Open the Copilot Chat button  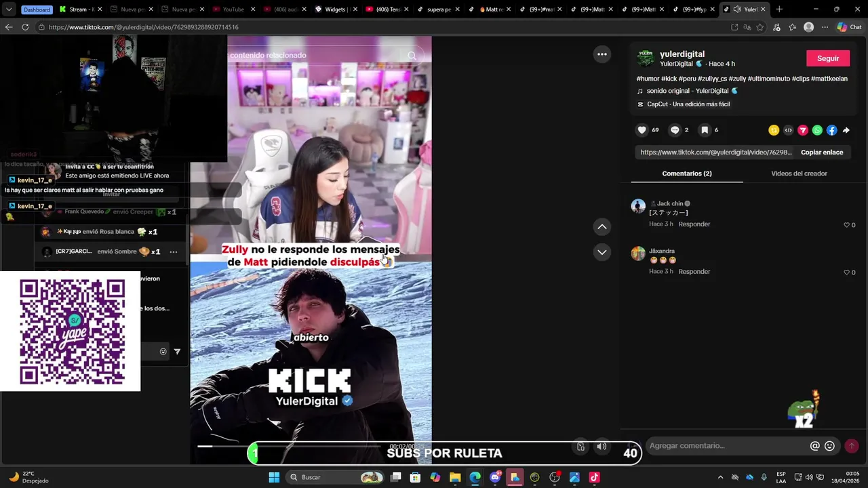pyautogui.click(x=851, y=27)
